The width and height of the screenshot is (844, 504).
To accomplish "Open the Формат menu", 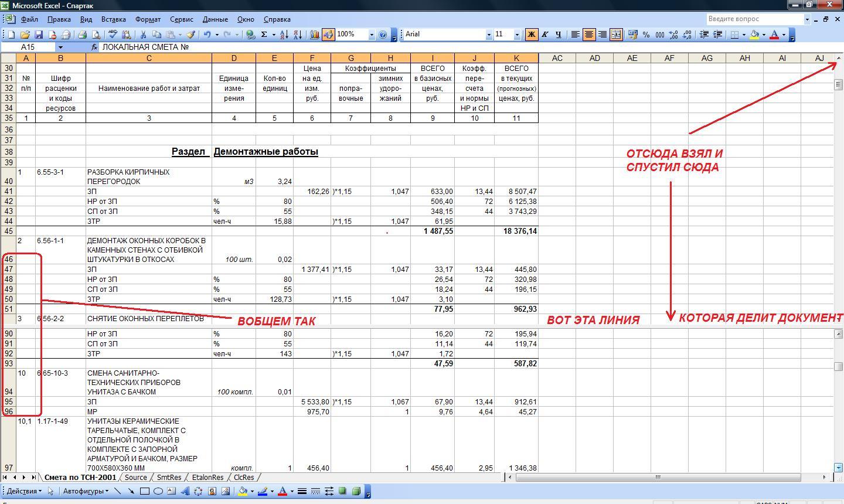I will 148,19.
